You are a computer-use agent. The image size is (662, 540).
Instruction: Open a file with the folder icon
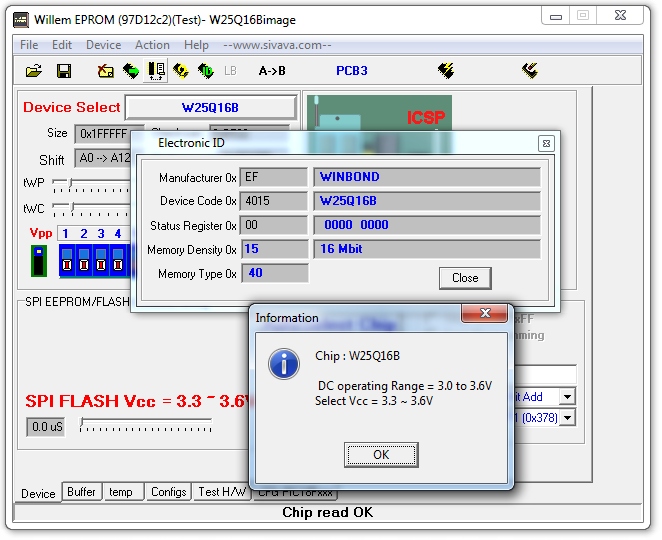tap(34, 71)
